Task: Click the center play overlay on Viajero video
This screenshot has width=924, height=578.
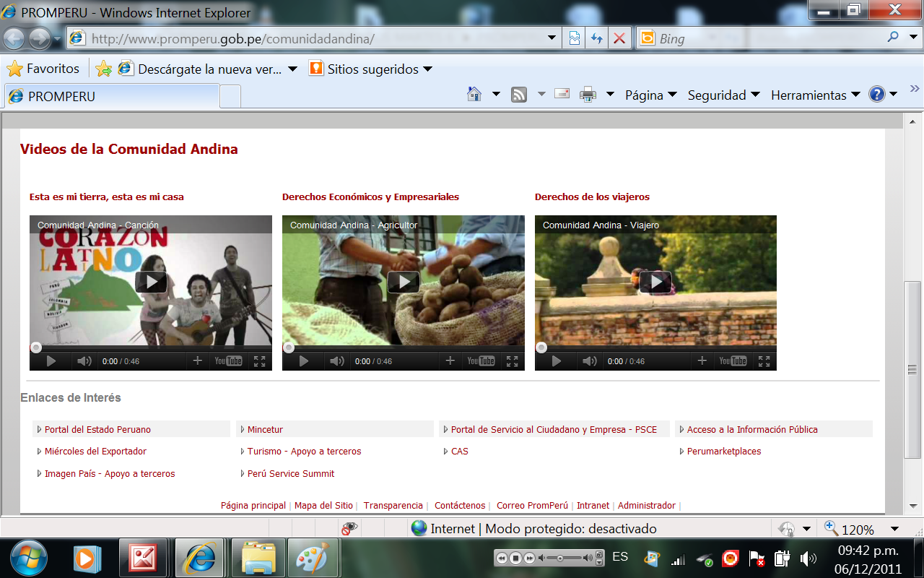Action: tap(655, 282)
